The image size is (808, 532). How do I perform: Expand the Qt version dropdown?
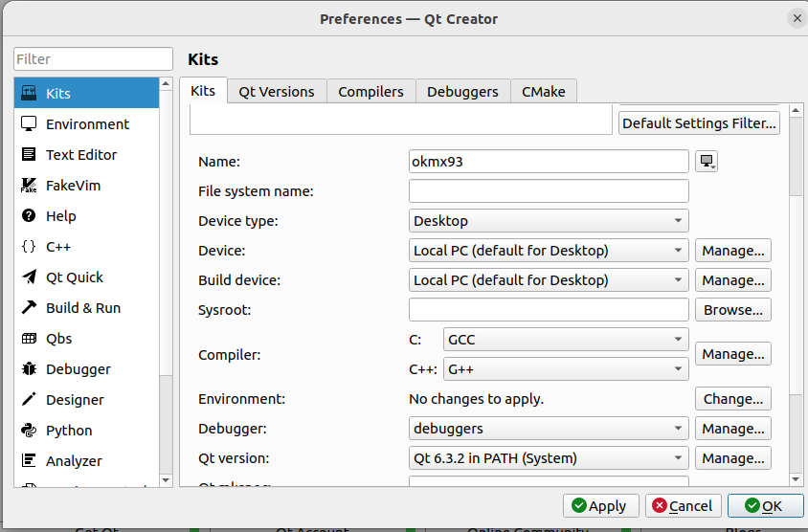[549, 458]
